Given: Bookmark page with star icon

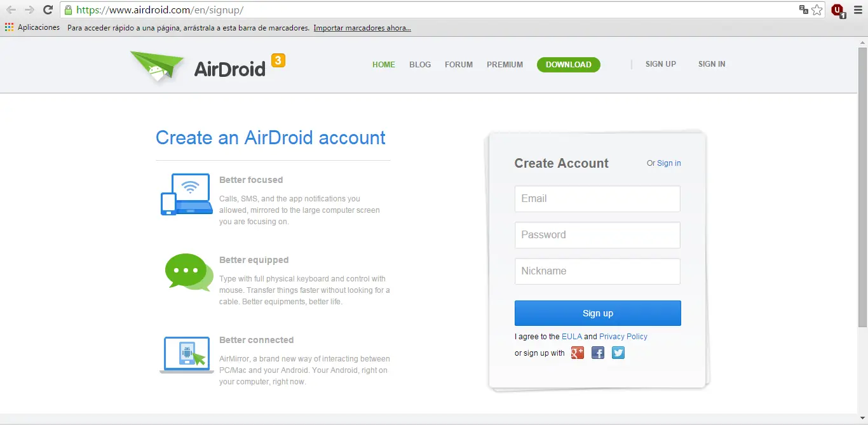Looking at the screenshot, I should coord(817,10).
